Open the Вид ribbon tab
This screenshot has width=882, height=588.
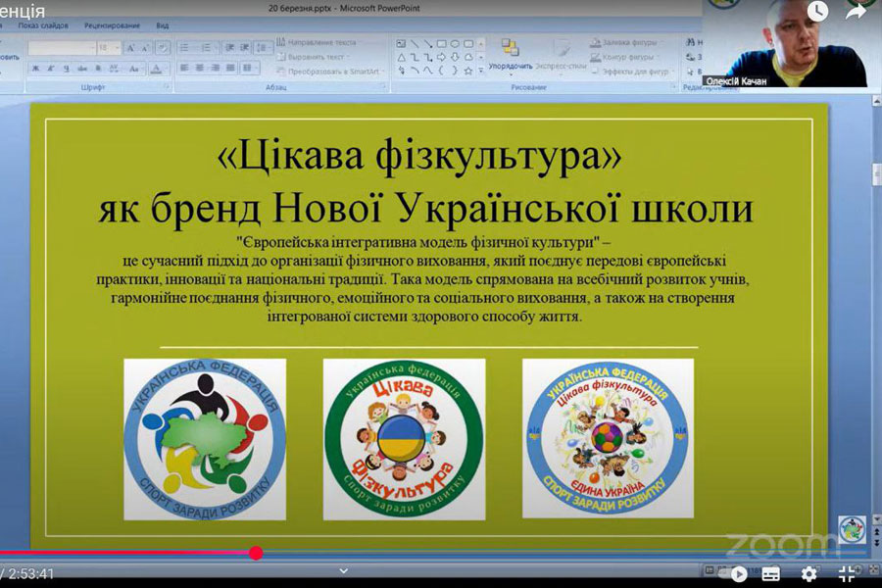click(163, 24)
